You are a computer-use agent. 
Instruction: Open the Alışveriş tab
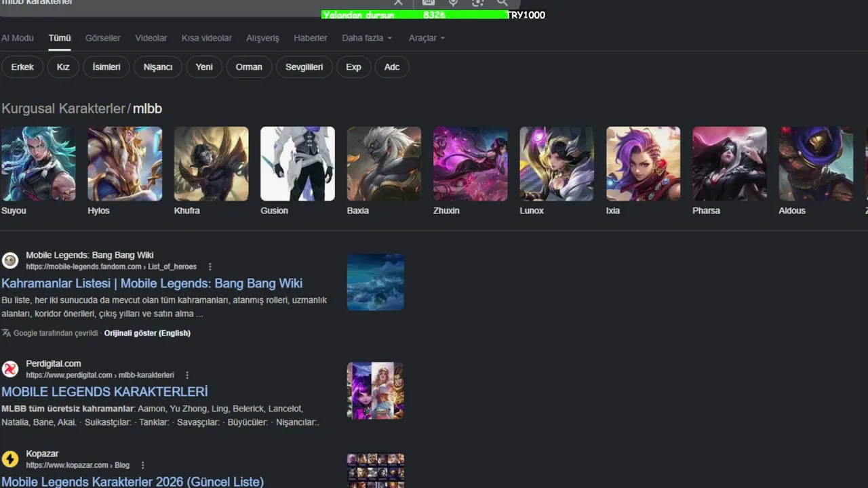(262, 38)
